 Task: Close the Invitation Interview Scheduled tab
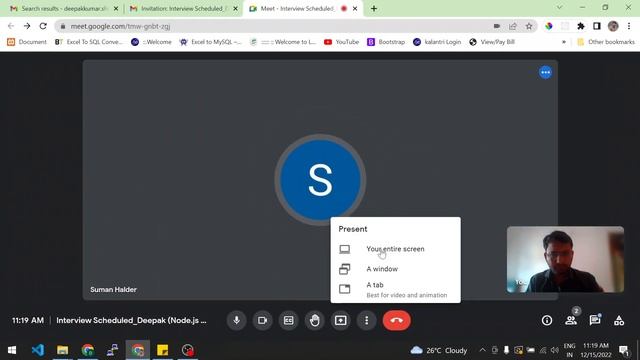click(236, 9)
